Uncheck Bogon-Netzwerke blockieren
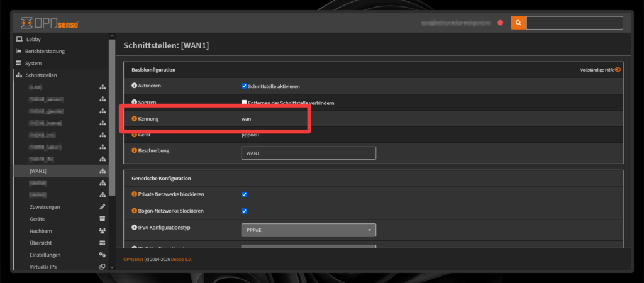 coord(245,211)
